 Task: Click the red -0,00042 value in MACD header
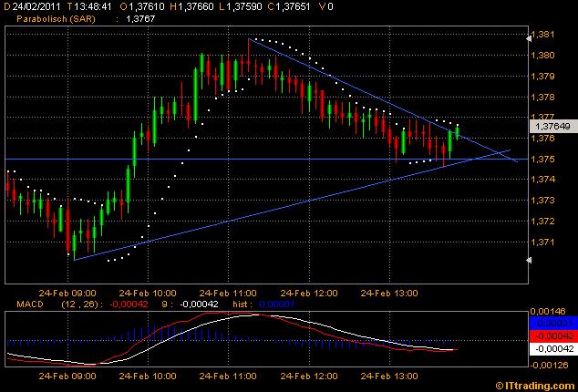click(129, 304)
